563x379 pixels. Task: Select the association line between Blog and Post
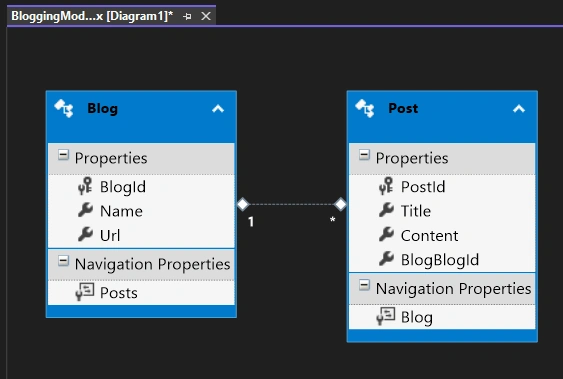(x=292, y=204)
